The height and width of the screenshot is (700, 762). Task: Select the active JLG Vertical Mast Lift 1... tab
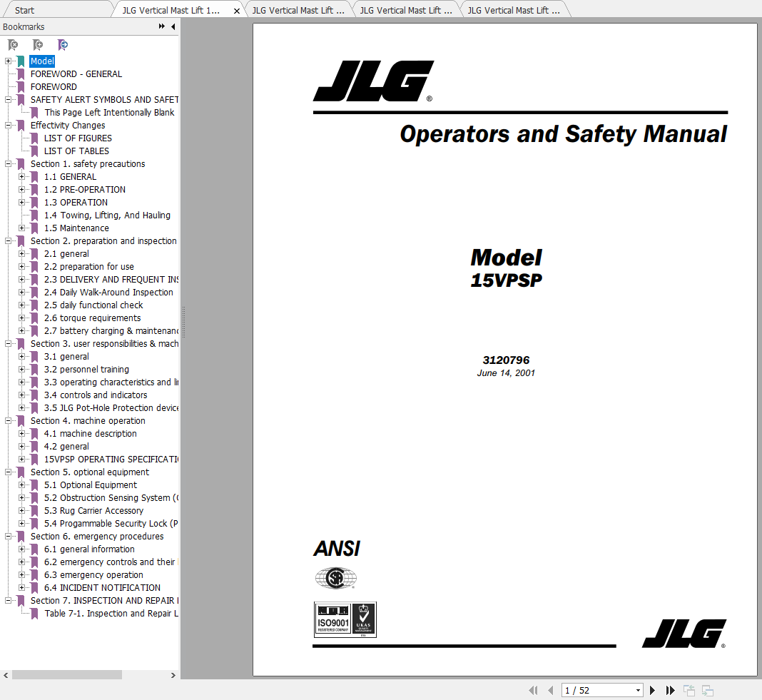171,10
